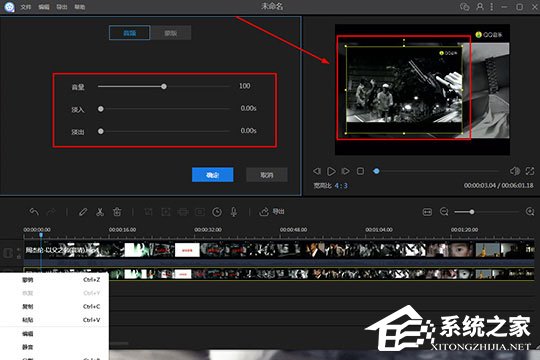Select the crop tool icon

pos(148,212)
